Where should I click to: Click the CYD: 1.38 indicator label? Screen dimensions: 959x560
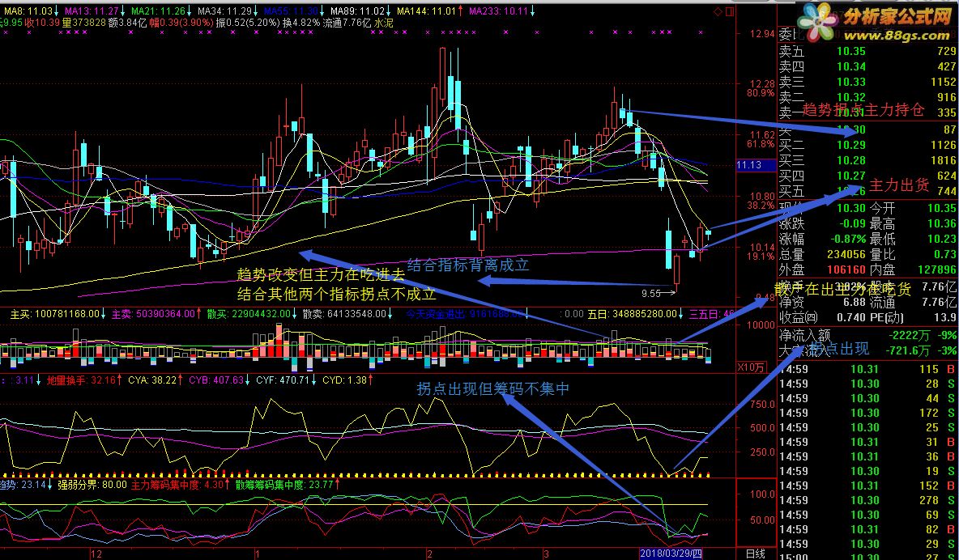347,380
